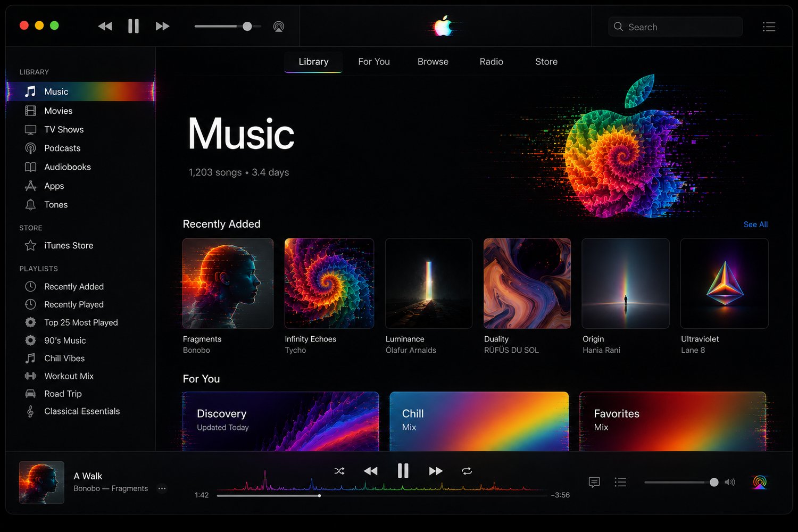
Task: Toggle repeat in the player bar
Action: click(x=467, y=471)
